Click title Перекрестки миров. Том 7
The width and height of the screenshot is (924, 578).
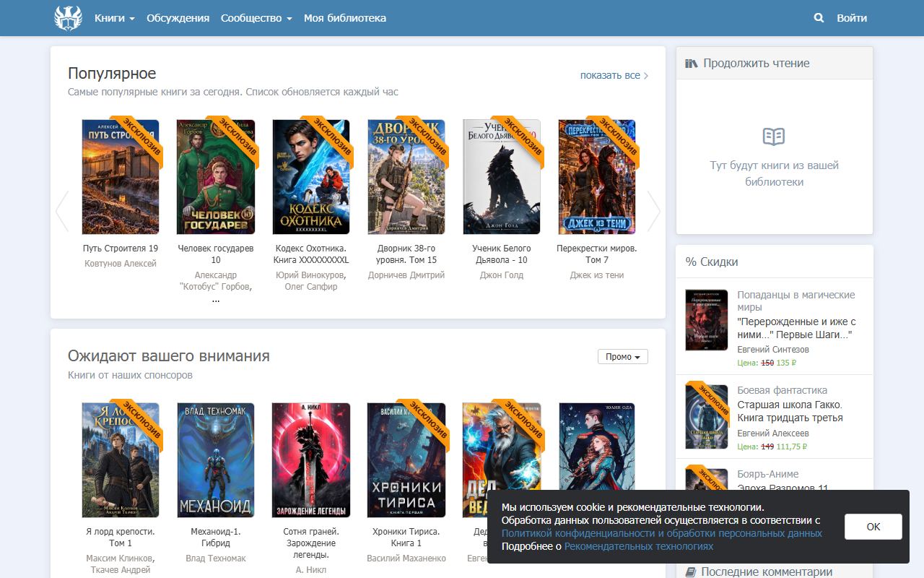[x=597, y=254]
